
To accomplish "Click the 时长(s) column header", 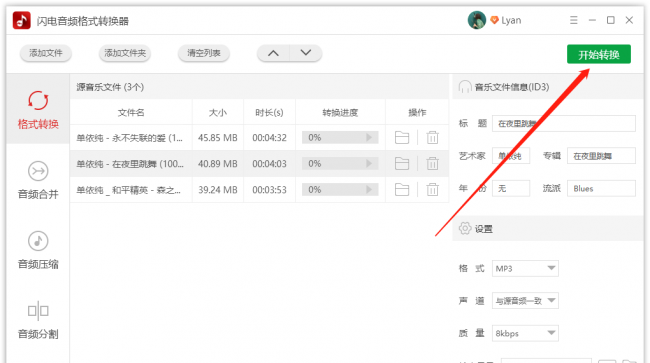I will (x=269, y=112).
